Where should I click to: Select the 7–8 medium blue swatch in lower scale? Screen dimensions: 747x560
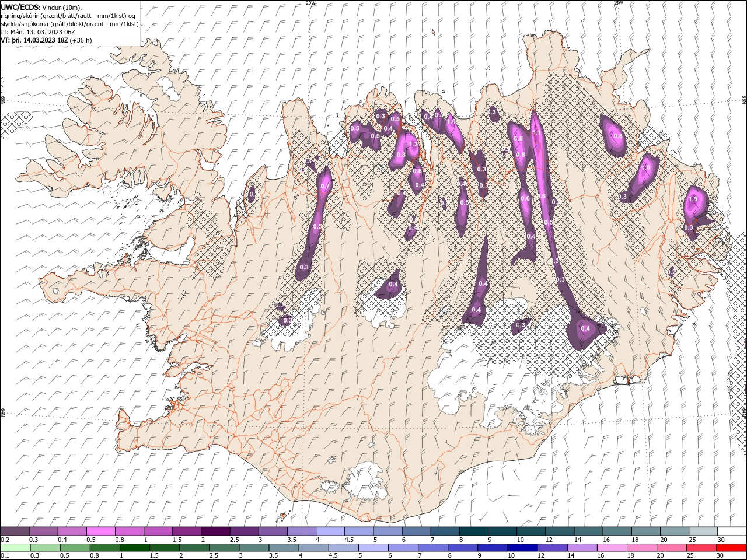[x=432, y=548]
